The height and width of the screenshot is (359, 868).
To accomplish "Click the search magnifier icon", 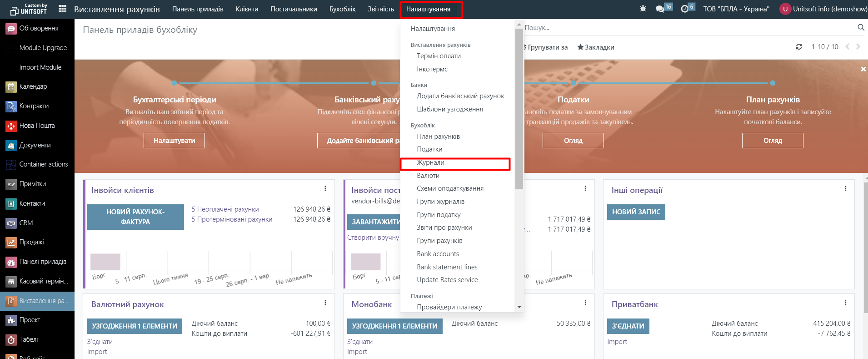I will point(861,28).
